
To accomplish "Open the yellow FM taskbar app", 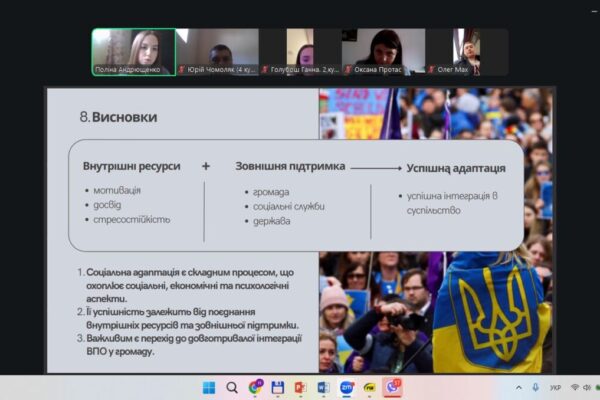I will tap(369, 387).
